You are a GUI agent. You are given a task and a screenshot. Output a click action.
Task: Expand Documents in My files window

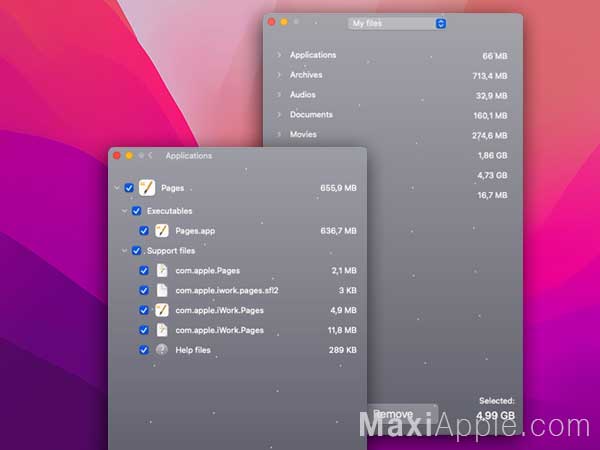coord(279,114)
